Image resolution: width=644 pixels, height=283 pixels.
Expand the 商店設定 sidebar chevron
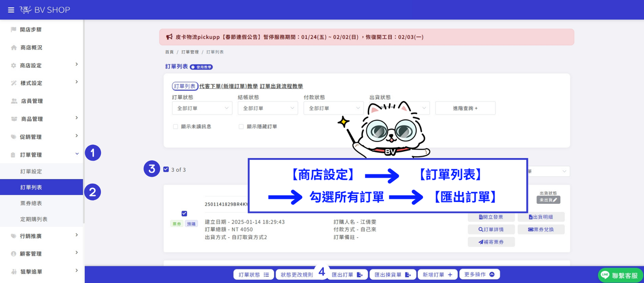click(76, 65)
